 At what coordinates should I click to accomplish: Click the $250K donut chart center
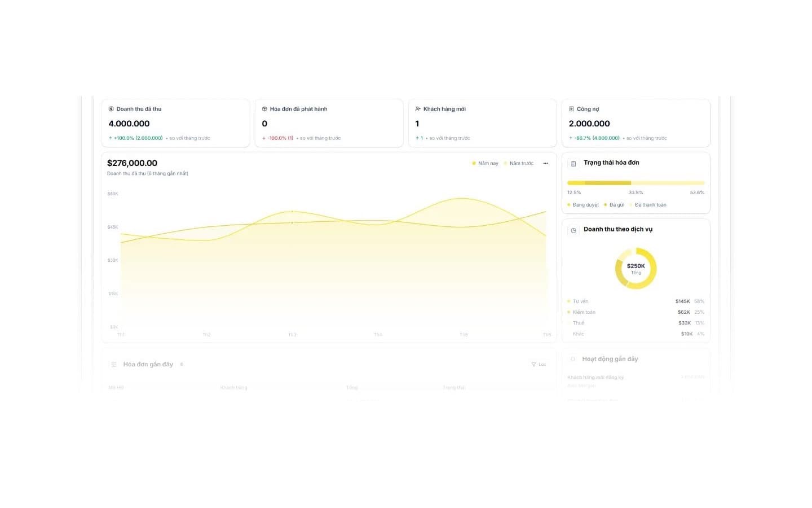636,268
